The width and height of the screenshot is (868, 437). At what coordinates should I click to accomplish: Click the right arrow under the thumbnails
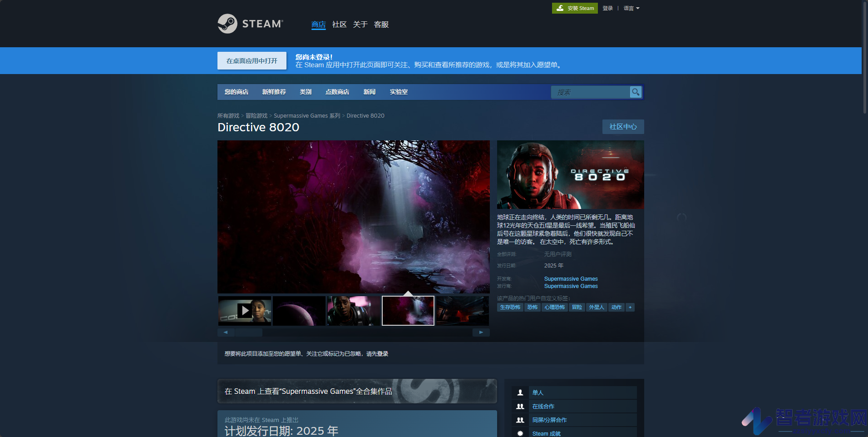tap(481, 333)
